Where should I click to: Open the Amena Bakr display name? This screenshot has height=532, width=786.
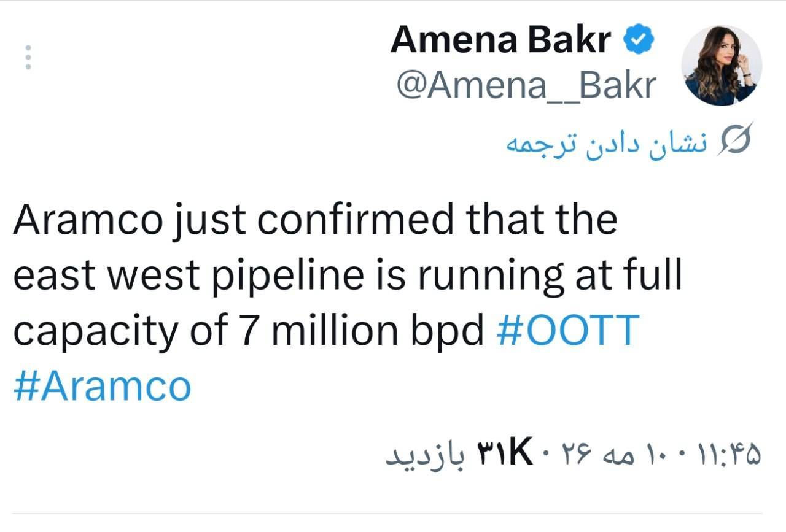501,40
